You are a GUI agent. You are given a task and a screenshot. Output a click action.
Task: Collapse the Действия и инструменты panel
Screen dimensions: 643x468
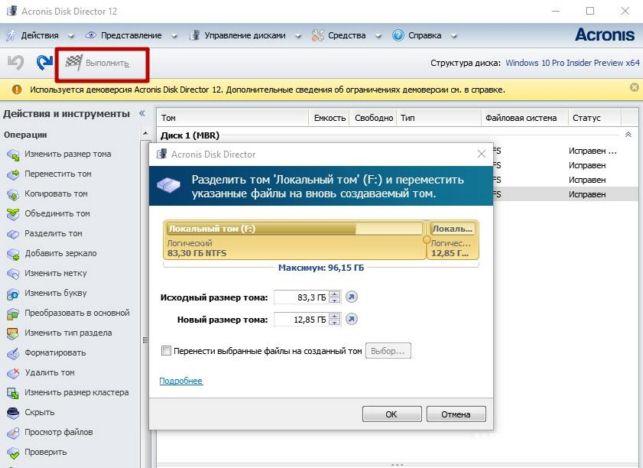142,114
